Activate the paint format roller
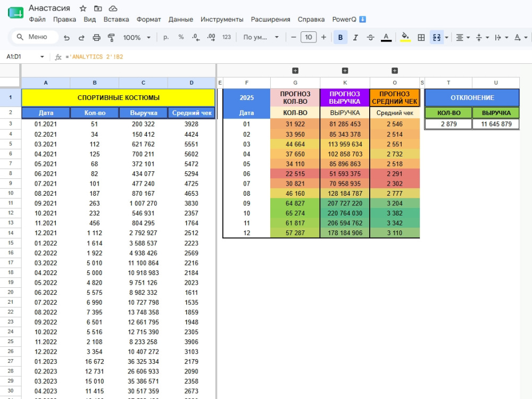 [x=111, y=37]
